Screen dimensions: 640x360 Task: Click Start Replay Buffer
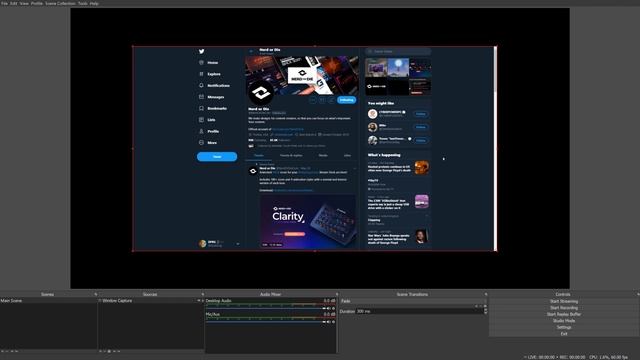point(564,314)
